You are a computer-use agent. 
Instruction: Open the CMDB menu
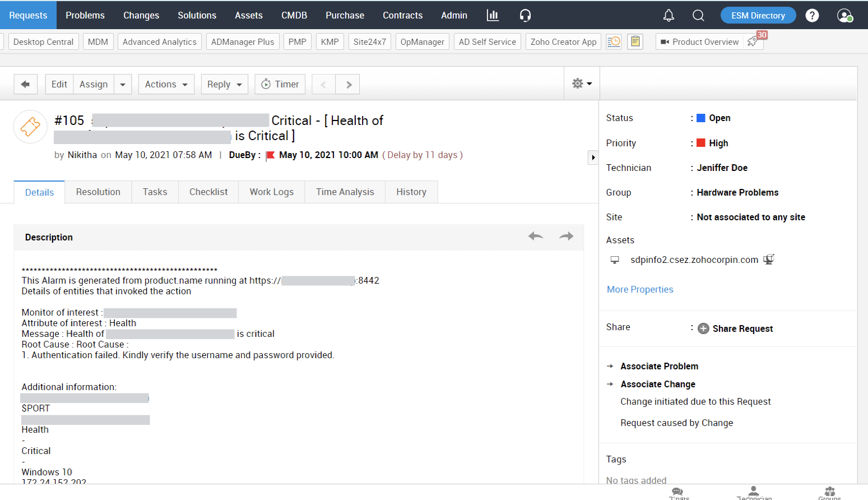click(294, 15)
